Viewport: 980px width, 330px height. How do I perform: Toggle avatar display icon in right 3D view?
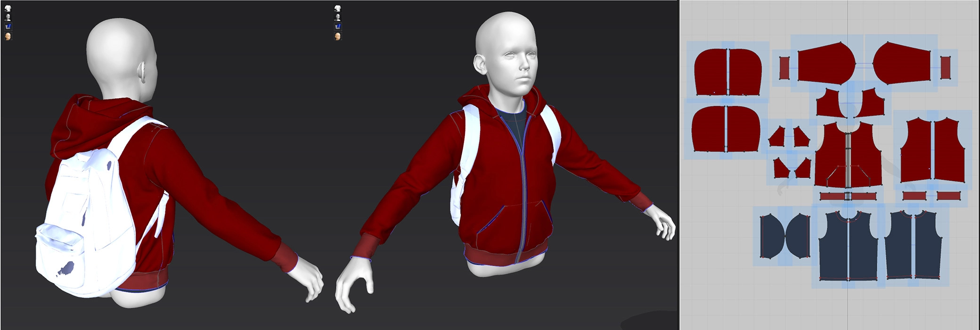coord(337,17)
